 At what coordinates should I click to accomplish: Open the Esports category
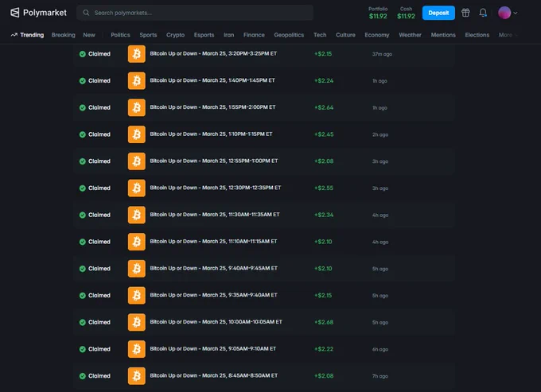204,35
